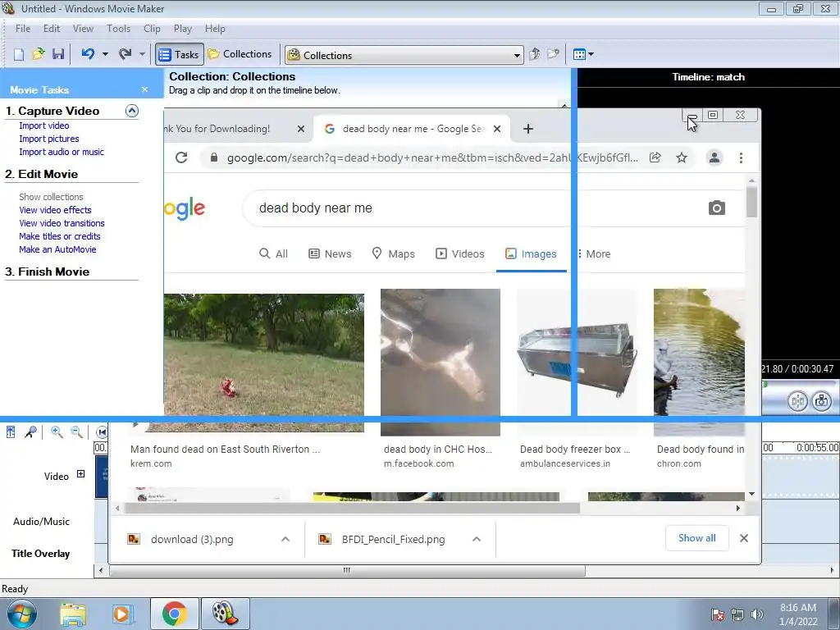The height and width of the screenshot is (630, 840).
Task: Open the Play menu
Action: coord(183,29)
